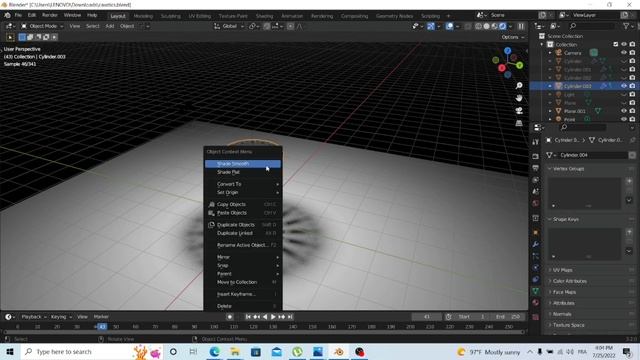Open the Output properties tab icon

pos(536,168)
